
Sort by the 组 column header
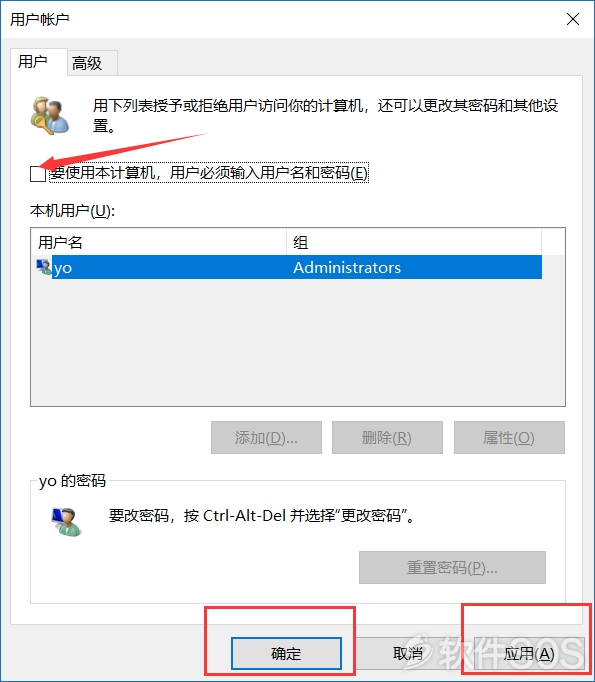414,242
